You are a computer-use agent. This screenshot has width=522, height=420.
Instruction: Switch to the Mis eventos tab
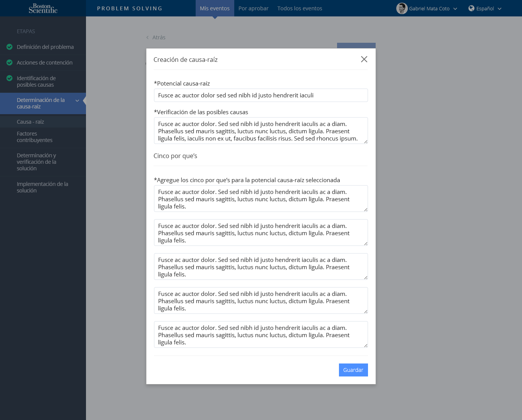click(215, 8)
